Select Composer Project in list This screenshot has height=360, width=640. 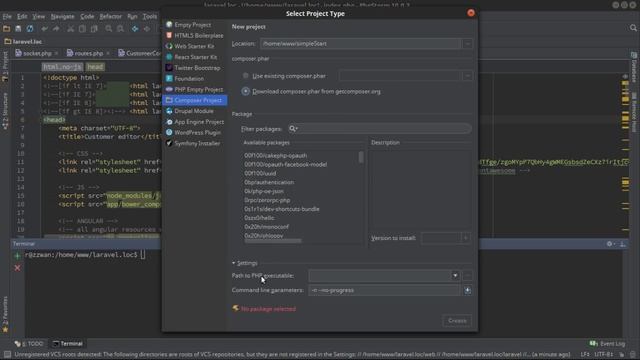tap(195, 100)
